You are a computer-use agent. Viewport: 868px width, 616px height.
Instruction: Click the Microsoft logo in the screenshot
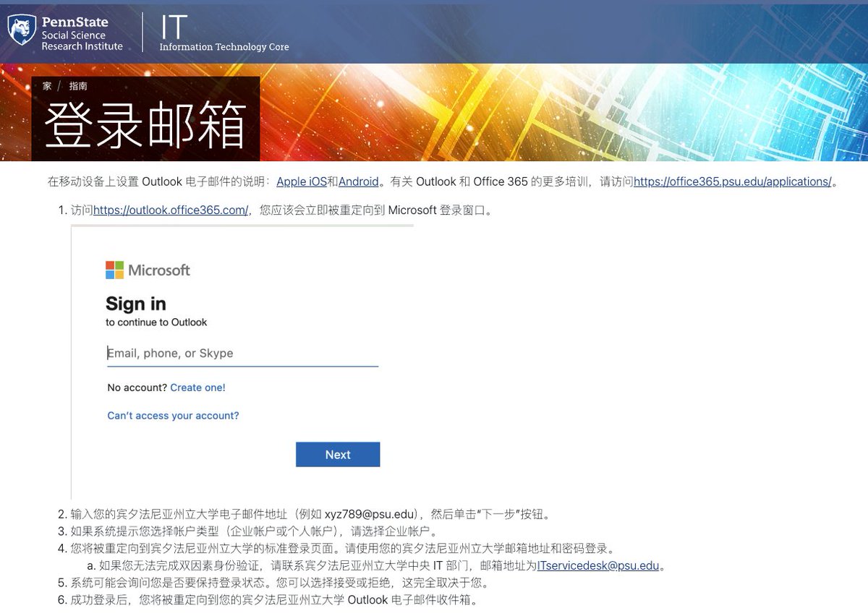pyautogui.click(x=148, y=270)
